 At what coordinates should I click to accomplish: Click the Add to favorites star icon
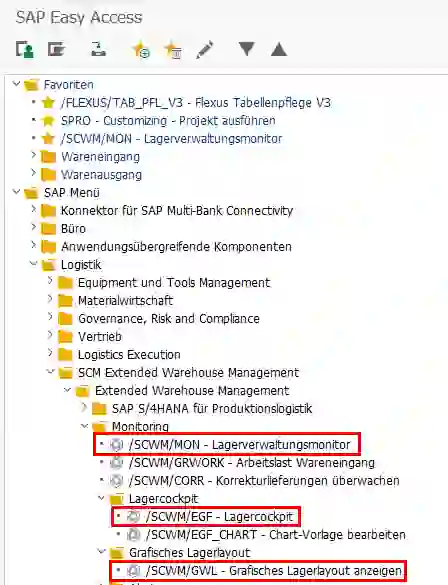point(141,49)
